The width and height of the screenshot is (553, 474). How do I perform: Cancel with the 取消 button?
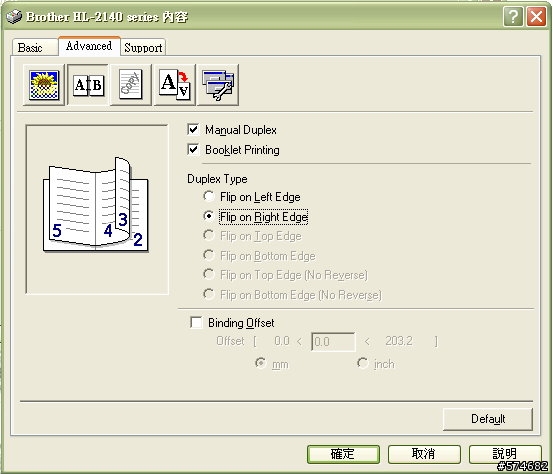(424, 454)
